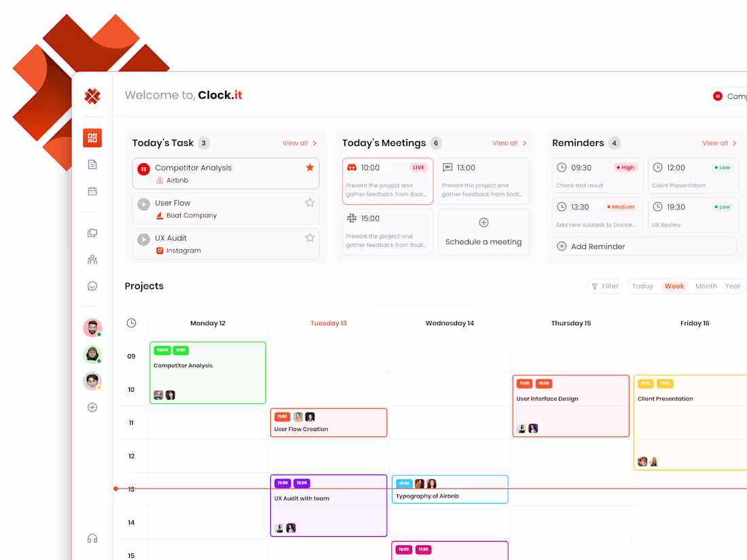Open the Competitor Analysis calendar event
747x560 pixels.
208,373
